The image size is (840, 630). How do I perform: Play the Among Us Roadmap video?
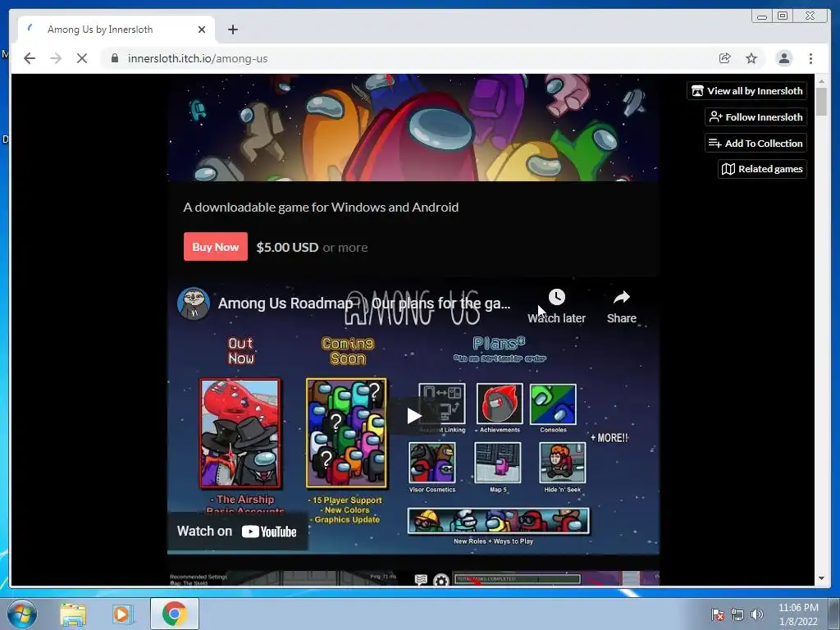(x=413, y=416)
